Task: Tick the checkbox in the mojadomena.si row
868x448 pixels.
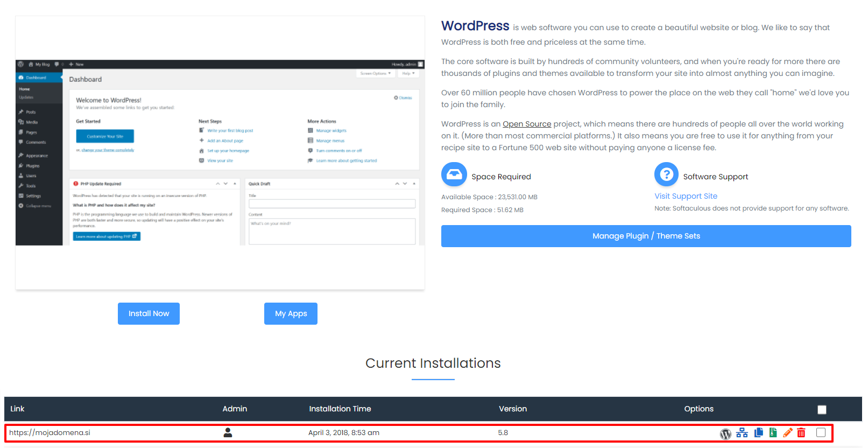Action: (821, 432)
